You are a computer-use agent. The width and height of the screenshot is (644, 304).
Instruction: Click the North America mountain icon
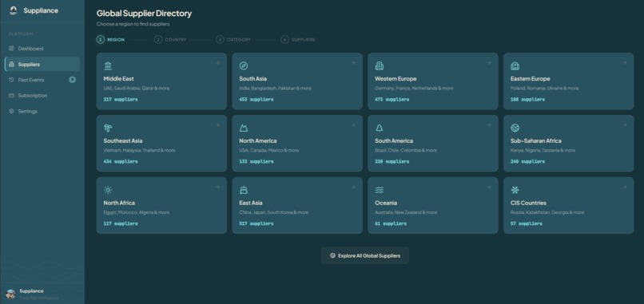(244, 128)
